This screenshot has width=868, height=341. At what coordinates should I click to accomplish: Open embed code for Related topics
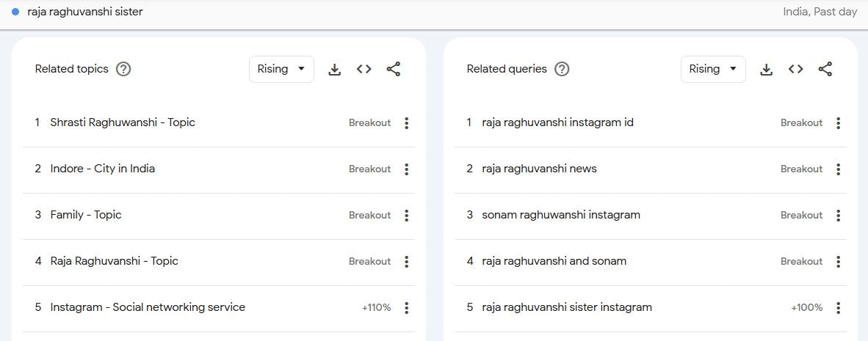[x=364, y=69]
